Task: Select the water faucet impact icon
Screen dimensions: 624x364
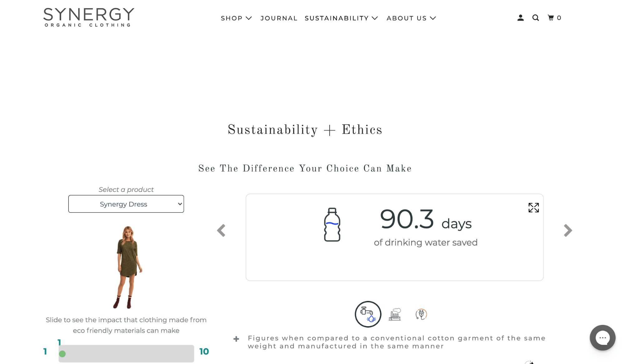Action: 368,314
